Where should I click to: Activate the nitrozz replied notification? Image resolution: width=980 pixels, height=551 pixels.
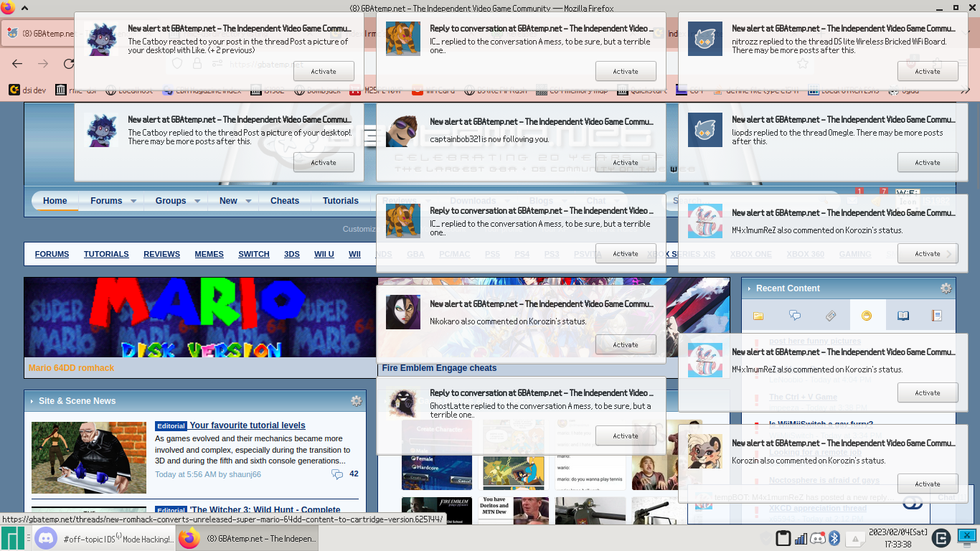click(x=928, y=71)
